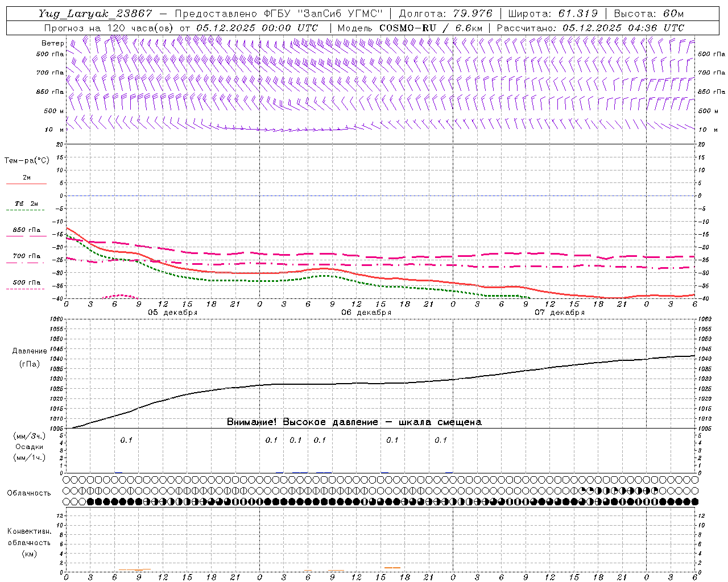Click the Внимание! Высокое давление warning text
Viewport: 728px width, 582px height.
click(354, 422)
